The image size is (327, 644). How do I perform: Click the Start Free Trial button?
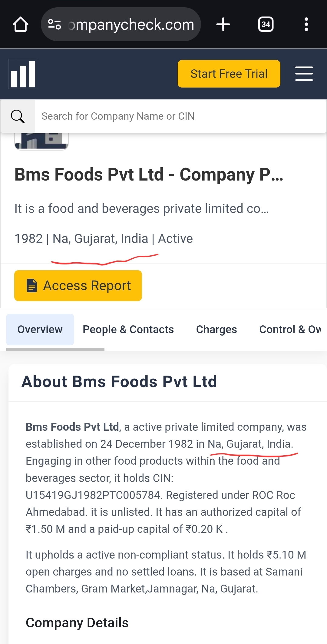229,74
